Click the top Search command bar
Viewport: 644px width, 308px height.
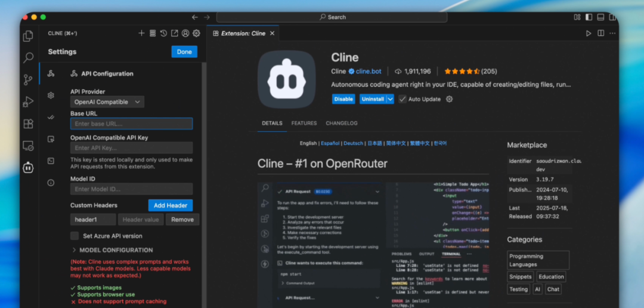(332, 17)
